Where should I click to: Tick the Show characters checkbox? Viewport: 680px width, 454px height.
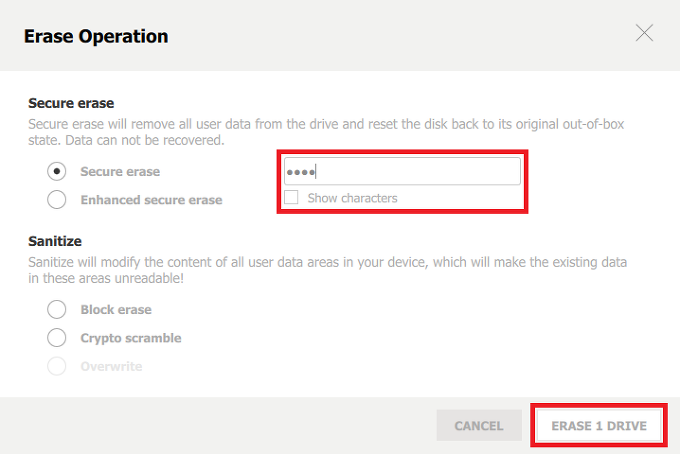(x=291, y=197)
